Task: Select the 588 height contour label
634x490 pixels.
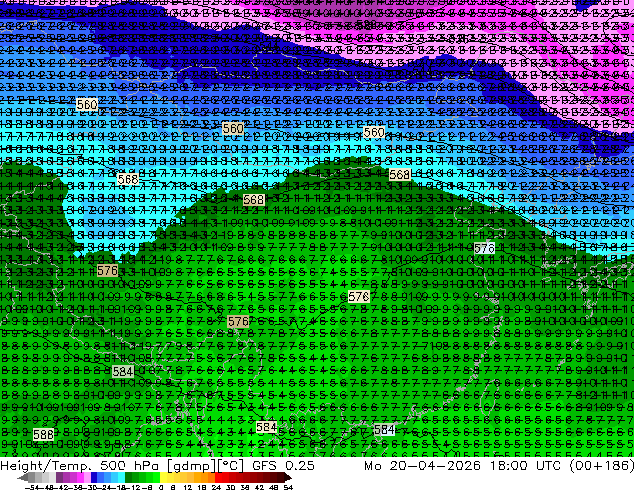Action: tap(43, 435)
